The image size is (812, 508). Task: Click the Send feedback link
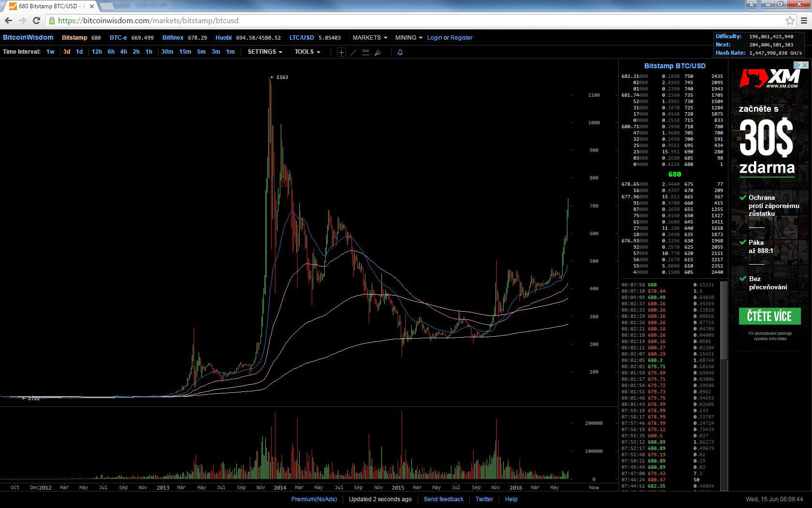pos(444,499)
